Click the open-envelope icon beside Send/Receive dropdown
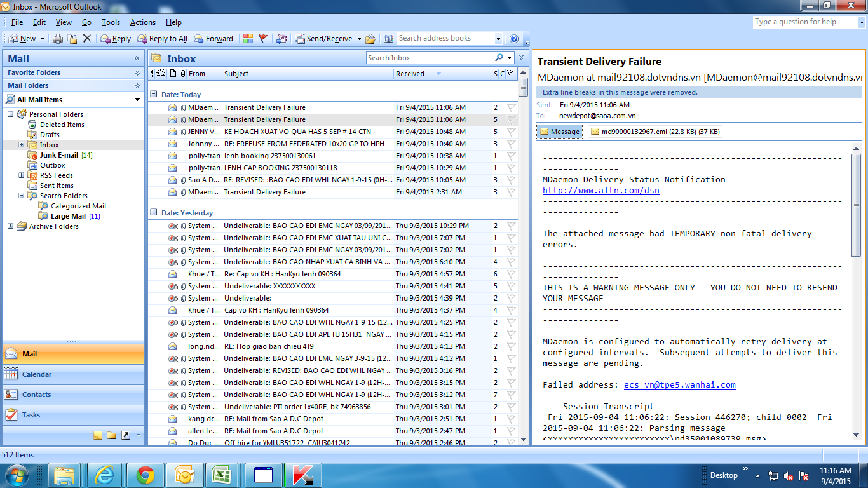The height and width of the screenshot is (488, 868). pyautogui.click(x=370, y=39)
